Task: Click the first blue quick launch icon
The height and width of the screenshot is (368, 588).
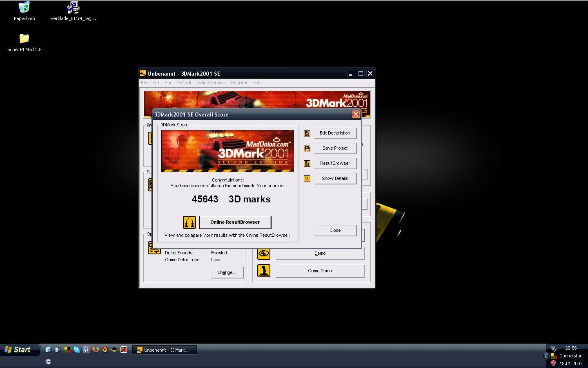Action: click(48, 350)
